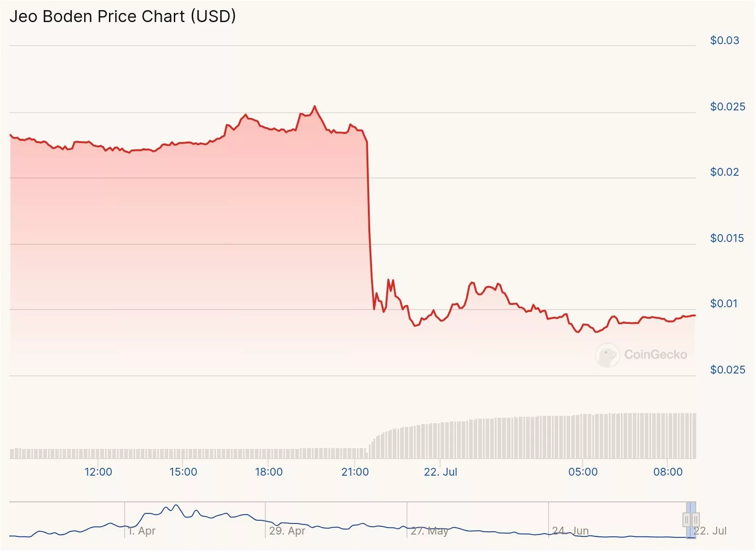Click the $0.015 price axis label
756x552 pixels.
[x=727, y=238]
